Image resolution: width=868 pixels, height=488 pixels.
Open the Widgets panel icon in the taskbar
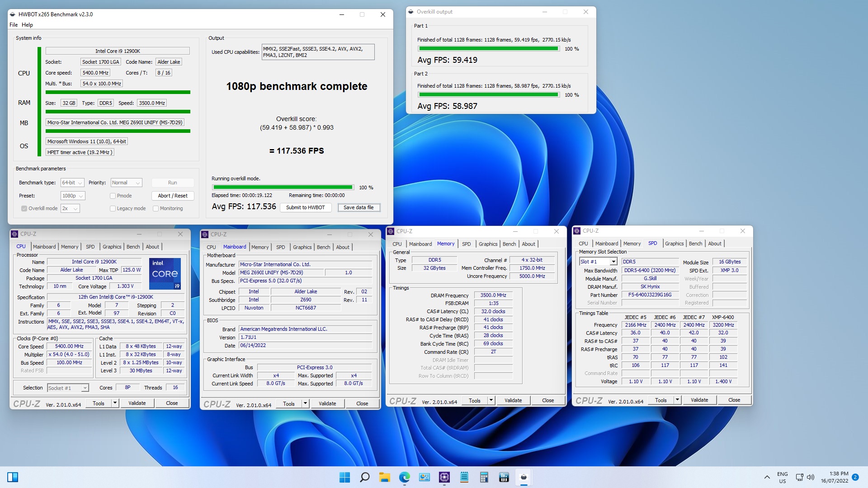point(13,477)
